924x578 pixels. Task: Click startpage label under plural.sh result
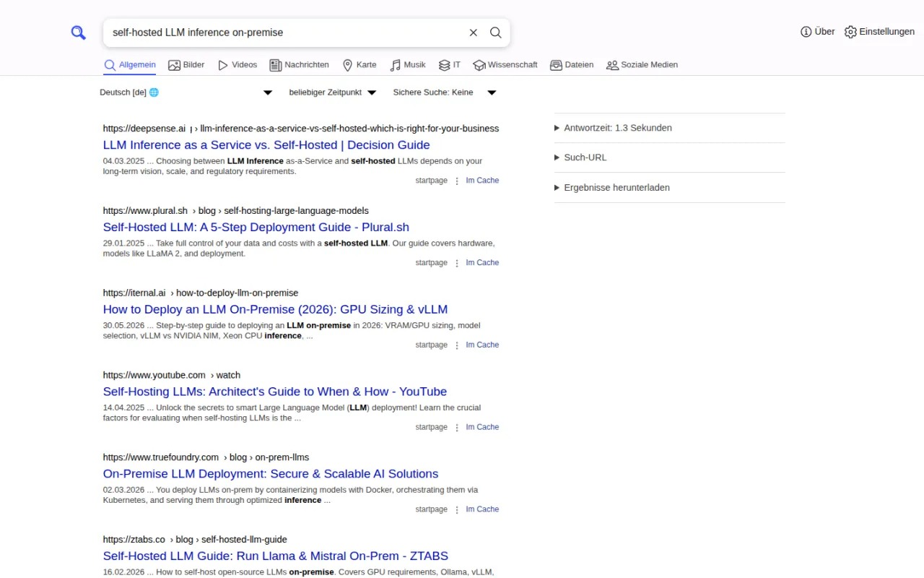coord(432,263)
